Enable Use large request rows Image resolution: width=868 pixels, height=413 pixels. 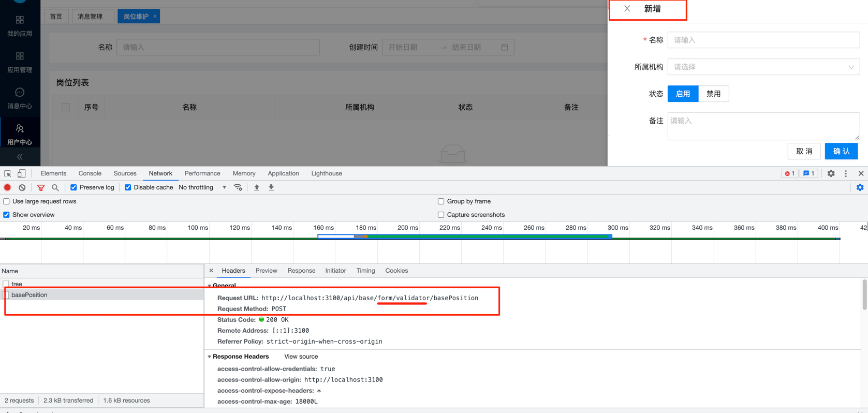pyautogui.click(x=6, y=201)
